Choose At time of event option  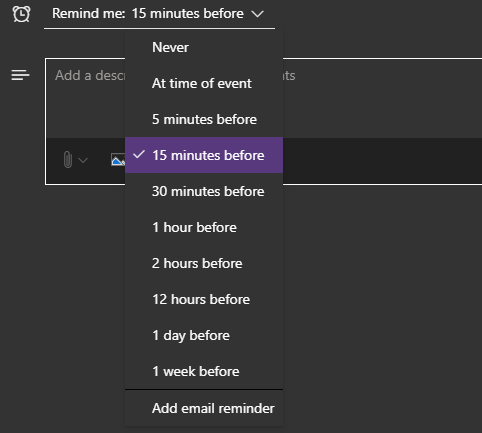tap(204, 83)
